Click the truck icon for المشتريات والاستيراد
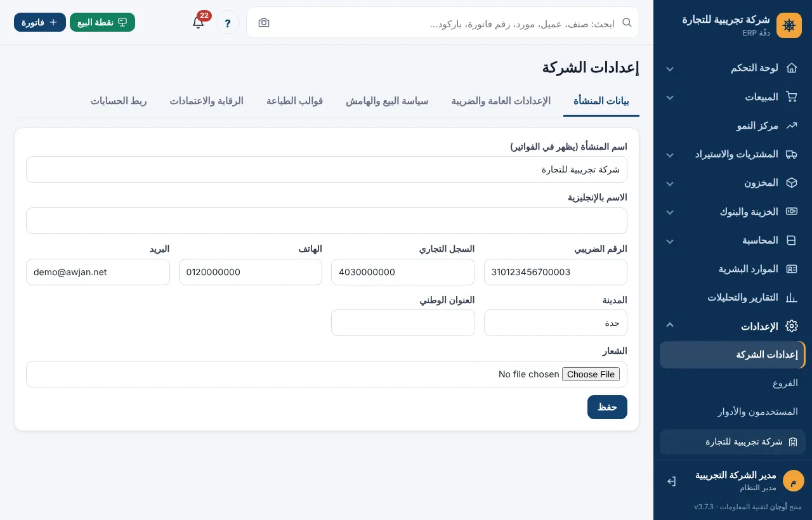Screen dimensions: 812x520 [x=791, y=154]
